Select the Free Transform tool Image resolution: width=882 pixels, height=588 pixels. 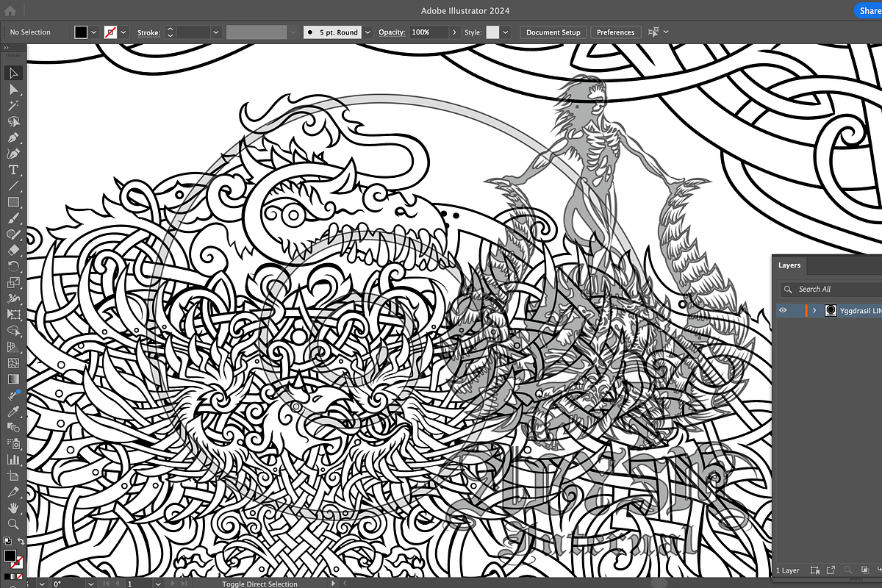point(13,315)
